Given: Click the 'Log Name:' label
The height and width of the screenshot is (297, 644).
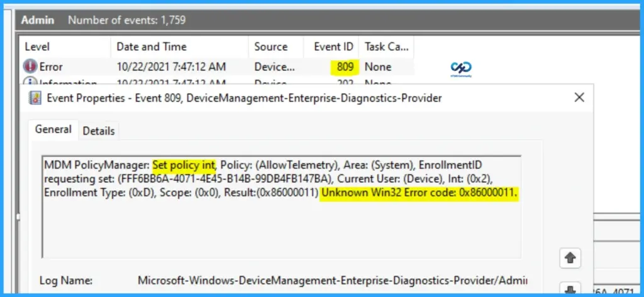Looking at the screenshot, I should [65, 281].
